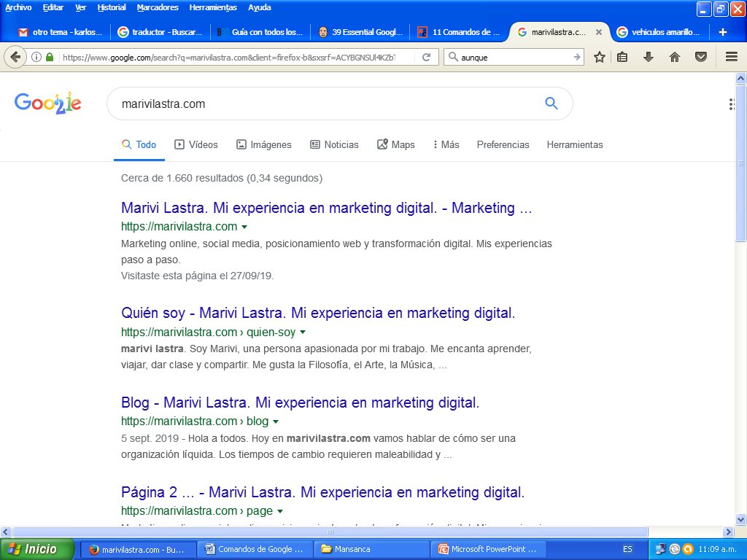The image size is (747, 560).
Task: Switch to 39 Essential Googl tab
Action: (360, 32)
